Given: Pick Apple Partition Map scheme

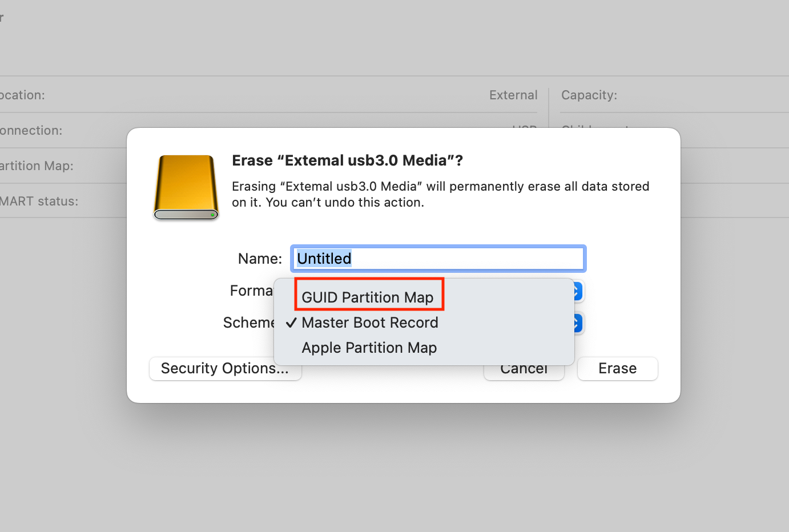Looking at the screenshot, I should click(x=369, y=348).
